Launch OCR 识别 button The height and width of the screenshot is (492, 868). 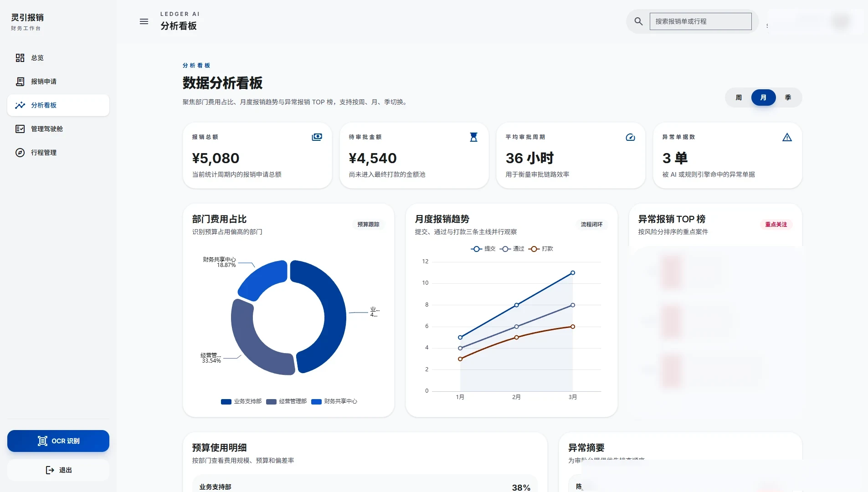pos(58,441)
